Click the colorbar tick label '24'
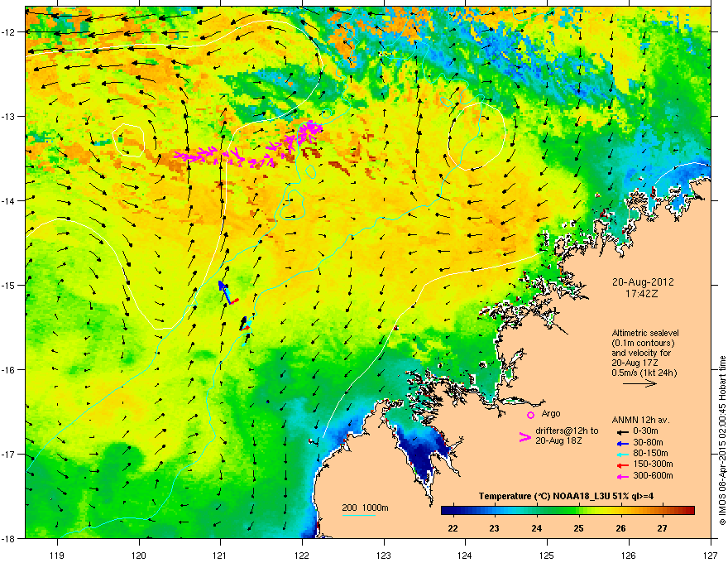Image resolution: width=728 pixels, height=563 pixels. point(537,528)
